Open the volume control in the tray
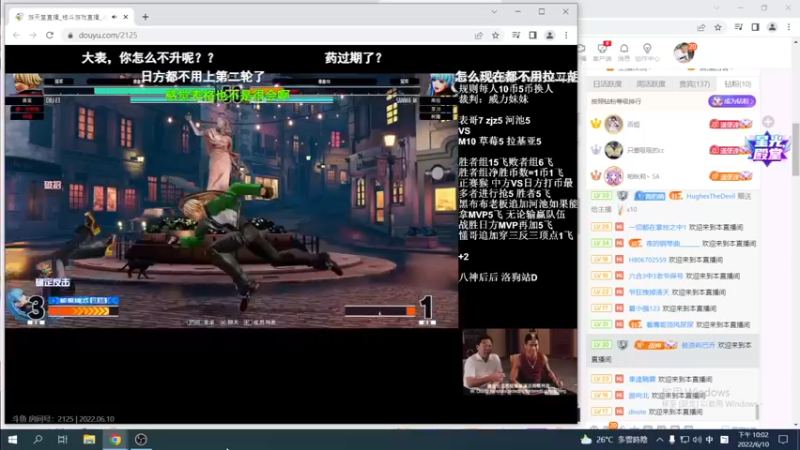Viewport: 800px width, 450px height. 697,440
